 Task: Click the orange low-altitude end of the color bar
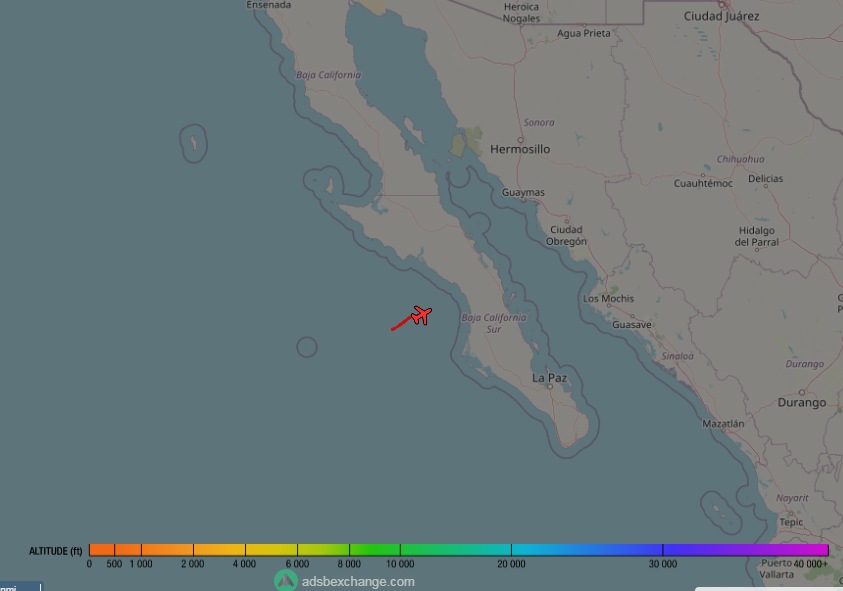(101, 550)
